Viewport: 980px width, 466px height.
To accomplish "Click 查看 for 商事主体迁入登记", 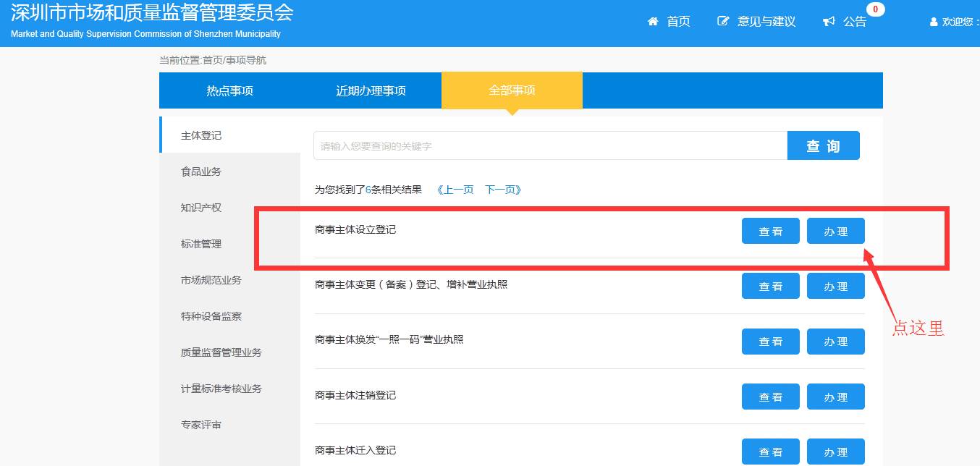I will tap(770, 451).
